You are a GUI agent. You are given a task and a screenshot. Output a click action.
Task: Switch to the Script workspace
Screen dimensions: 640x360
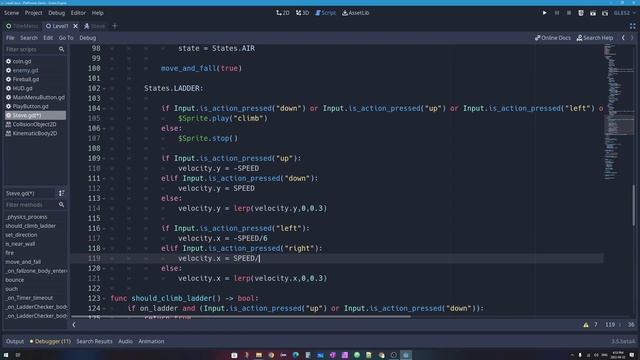pos(325,13)
